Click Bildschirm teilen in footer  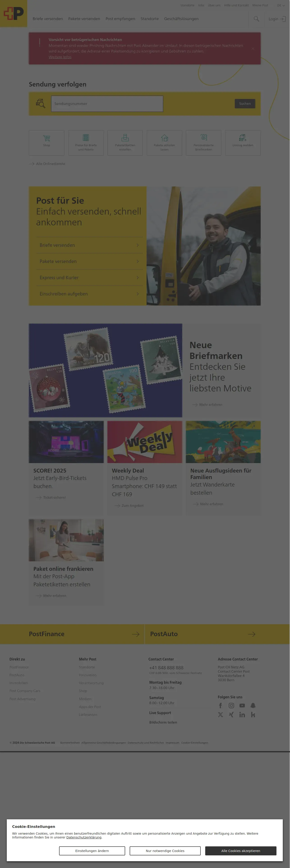click(163, 722)
